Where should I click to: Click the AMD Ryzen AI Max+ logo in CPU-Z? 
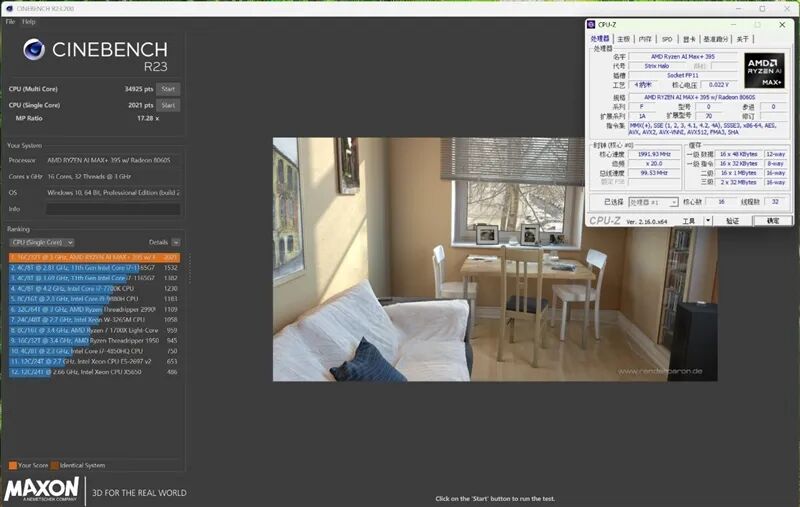[x=764, y=70]
